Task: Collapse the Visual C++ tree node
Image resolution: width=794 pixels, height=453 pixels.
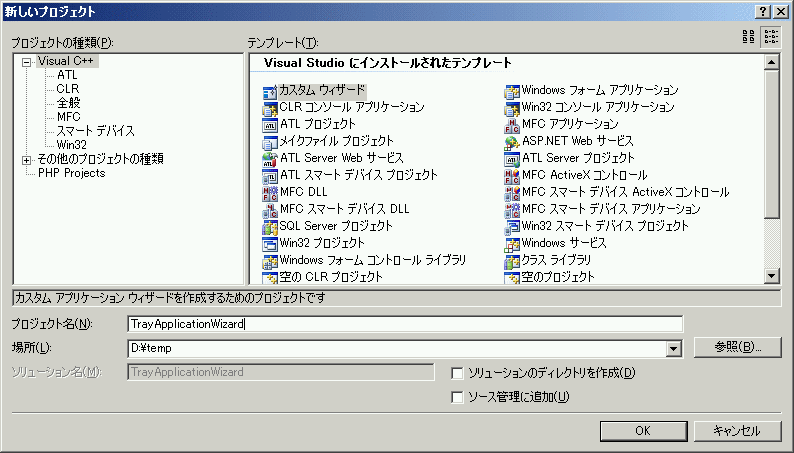Action: point(26,62)
